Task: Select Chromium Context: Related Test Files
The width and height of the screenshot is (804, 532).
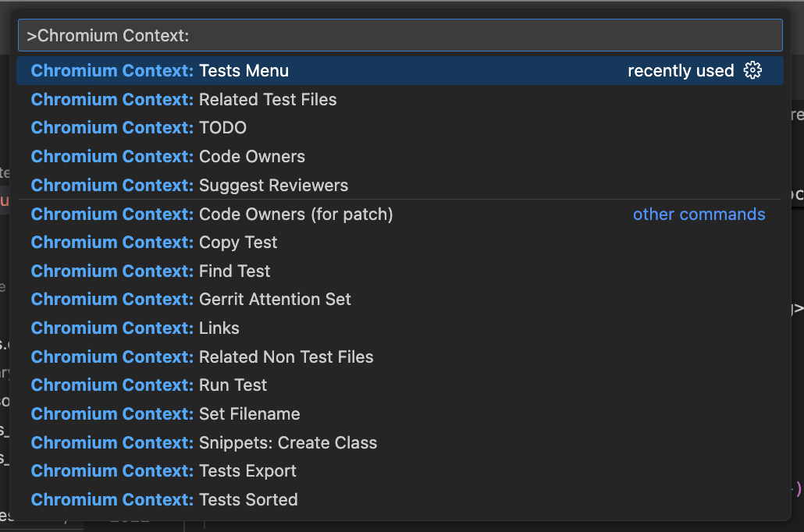Action: click(x=400, y=99)
